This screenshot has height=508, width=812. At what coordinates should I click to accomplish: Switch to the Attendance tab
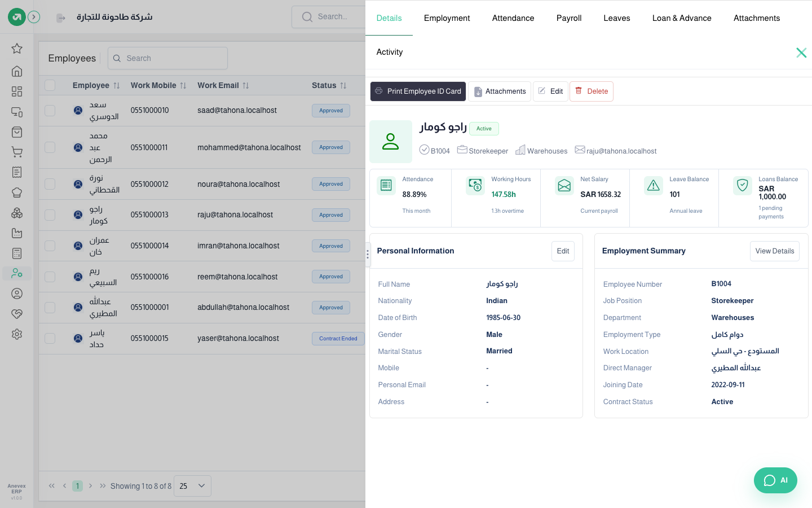[x=513, y=18]
